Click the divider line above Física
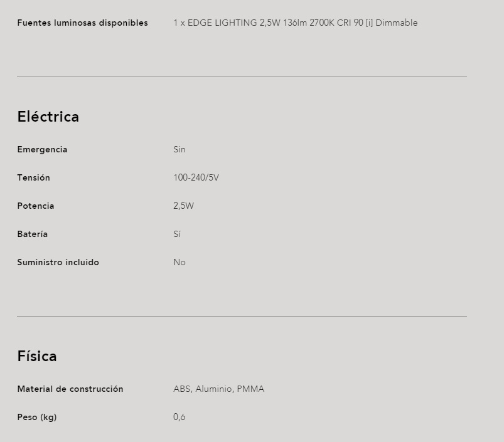Image resolution: width=504 pixels, height=442 pixels. (x=242, y=316)
